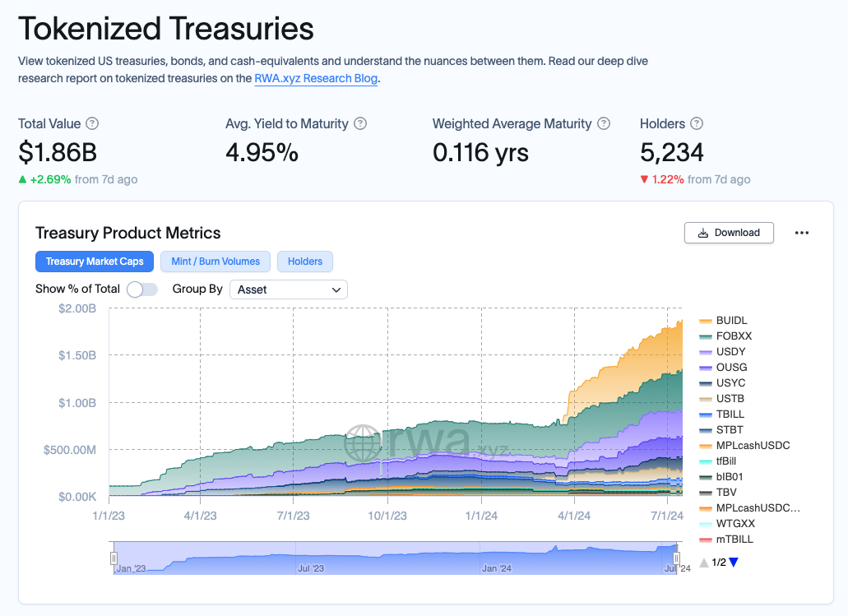848x616 pixels.
Task: Download the treasury chart data
Action: pyautogui.click(x=729, y=233)
